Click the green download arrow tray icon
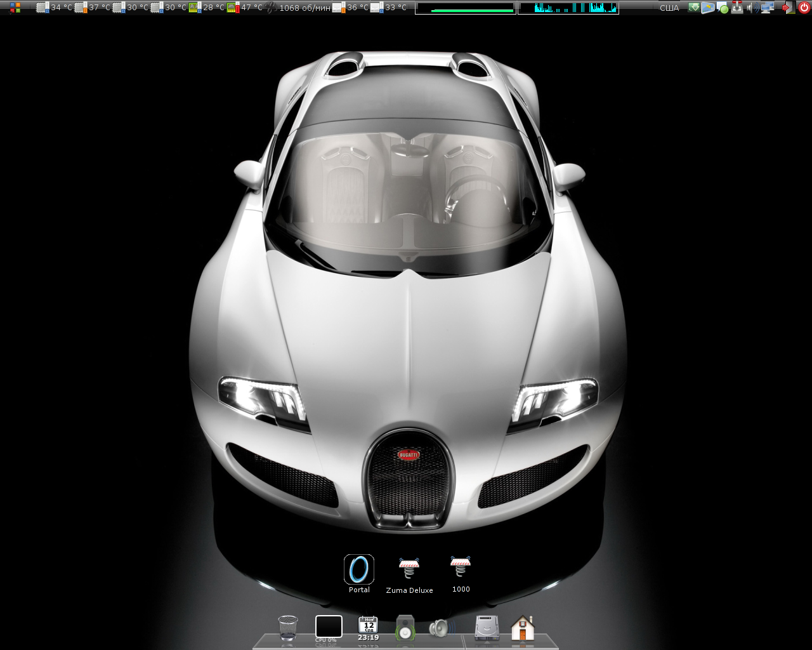 point(694,8)
